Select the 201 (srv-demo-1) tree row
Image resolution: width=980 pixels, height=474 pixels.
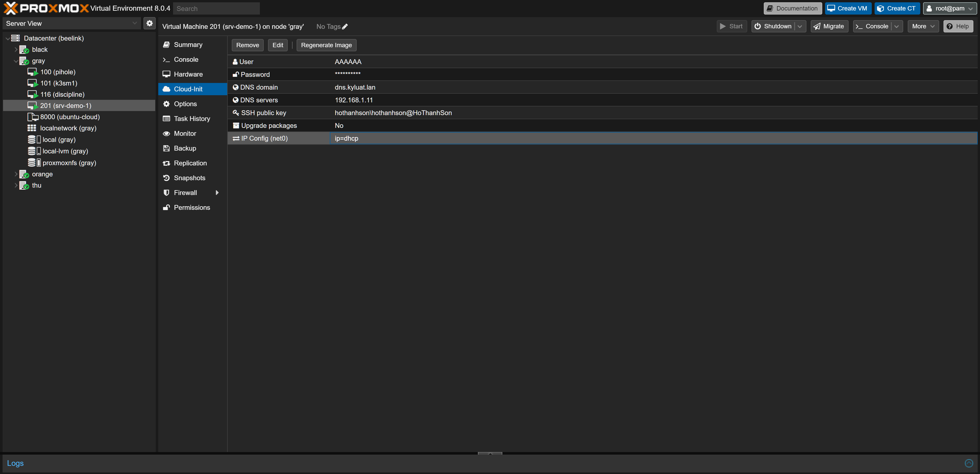click(x=79, y=105)
